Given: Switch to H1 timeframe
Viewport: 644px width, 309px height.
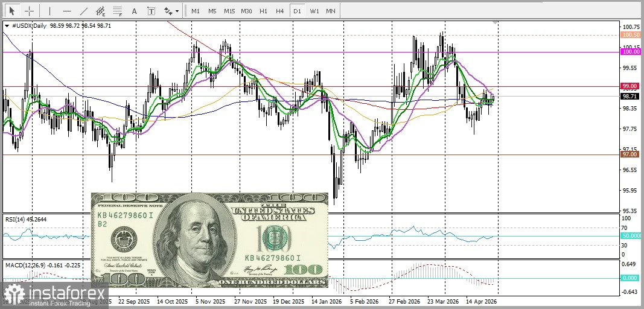Looking at the screenshot, I should (x=264, y=11).
